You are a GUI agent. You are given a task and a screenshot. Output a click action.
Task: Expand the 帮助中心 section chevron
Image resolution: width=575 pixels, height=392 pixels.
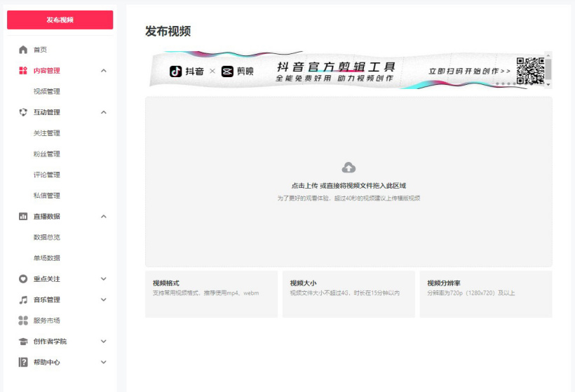click(x=104, y=363)
